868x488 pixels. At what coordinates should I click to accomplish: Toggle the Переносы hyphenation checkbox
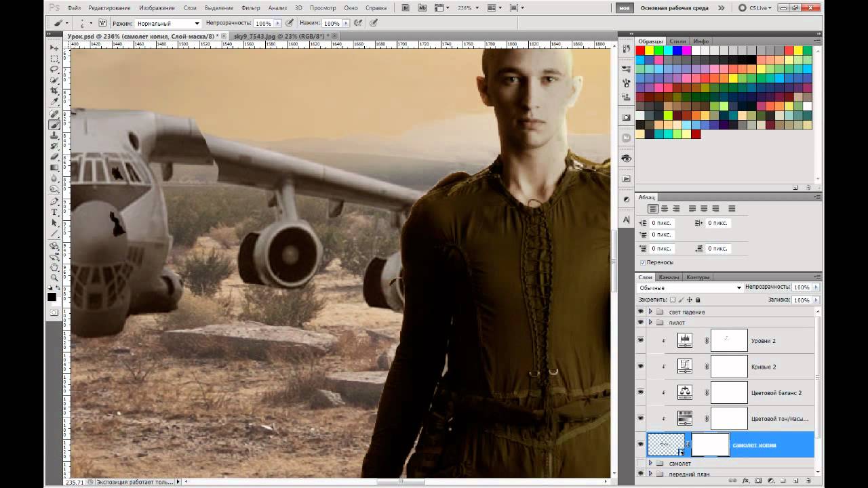(643, 262)
